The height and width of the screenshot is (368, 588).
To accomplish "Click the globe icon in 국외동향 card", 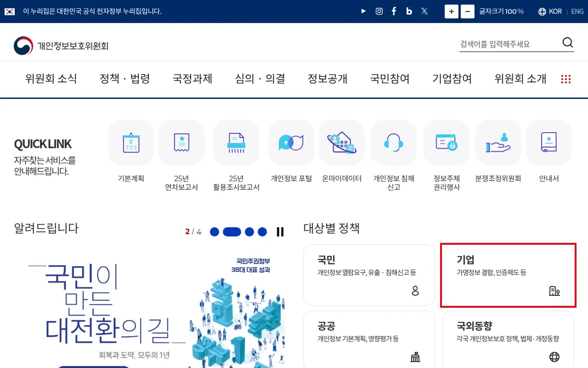I will tap(554, 357).
